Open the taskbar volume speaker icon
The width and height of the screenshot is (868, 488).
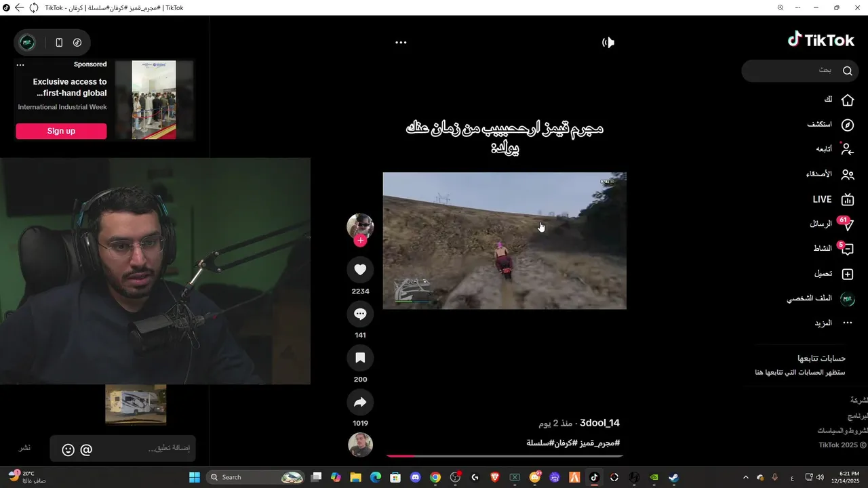pos(820,477)
